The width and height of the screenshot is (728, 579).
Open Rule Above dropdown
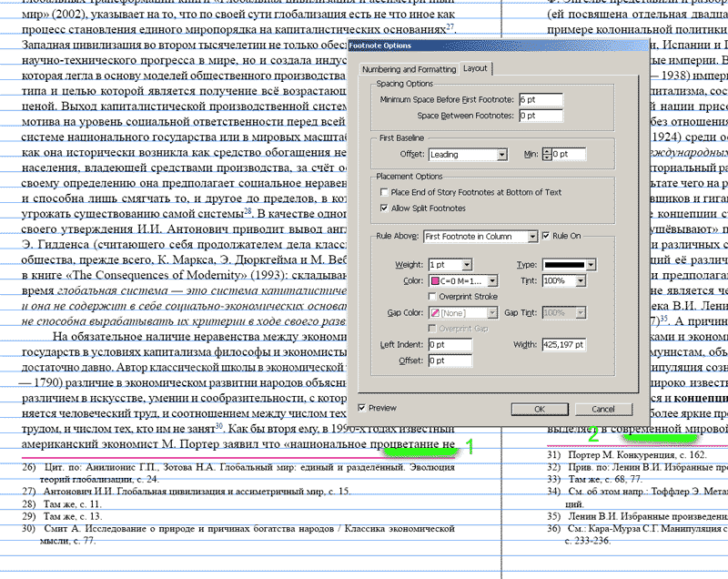tap(480, 237)
